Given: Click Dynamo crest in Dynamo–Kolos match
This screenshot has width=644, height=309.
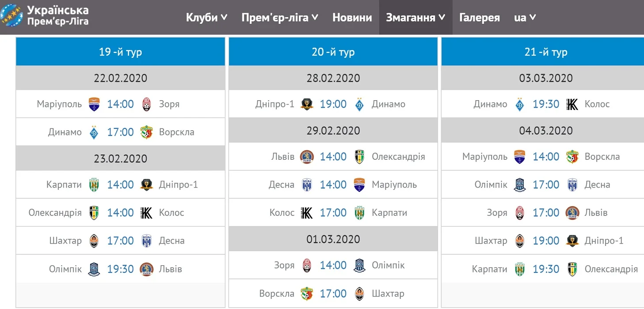Looking at the screenshot, I should pyautogui.click(x=520, y=104).
